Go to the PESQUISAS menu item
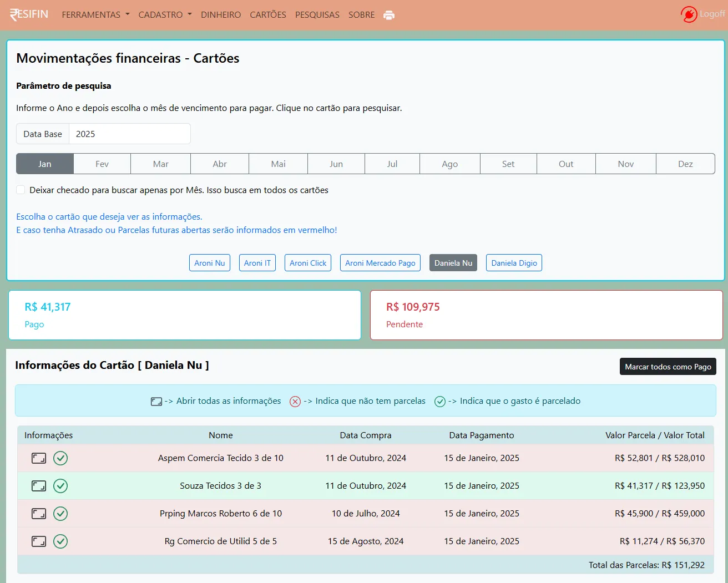 click(x=317, y=15)
